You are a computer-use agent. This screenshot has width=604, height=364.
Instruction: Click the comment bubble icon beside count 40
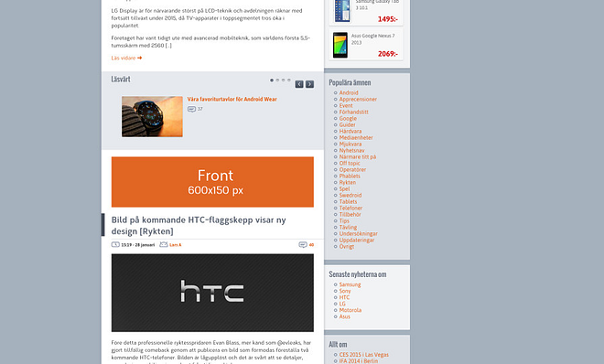(x=303, y=245)
